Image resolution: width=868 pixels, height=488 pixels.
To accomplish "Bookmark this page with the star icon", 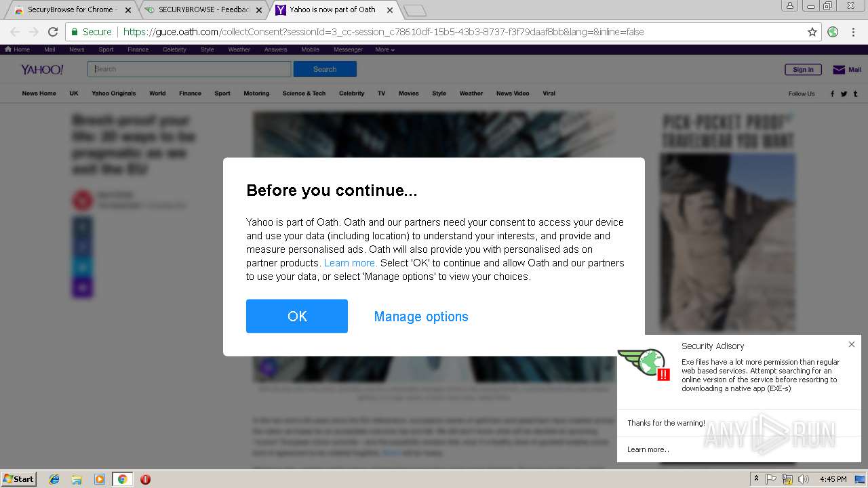I will coord(812,32).
